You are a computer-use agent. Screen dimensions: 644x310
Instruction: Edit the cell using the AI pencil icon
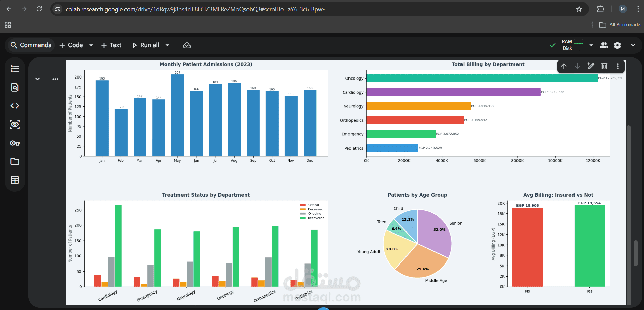[591, 66]
